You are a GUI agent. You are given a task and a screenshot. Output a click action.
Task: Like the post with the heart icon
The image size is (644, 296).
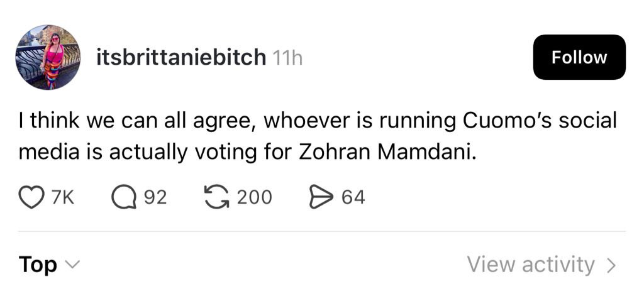pyautogui.click(x=31, y=197)
